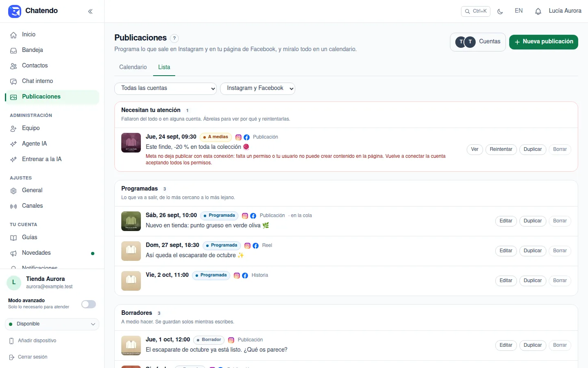Viewport: 588px width, 368px height.
Task: Click the Novedades megaphone icon
Action: [x=13, y=253]
